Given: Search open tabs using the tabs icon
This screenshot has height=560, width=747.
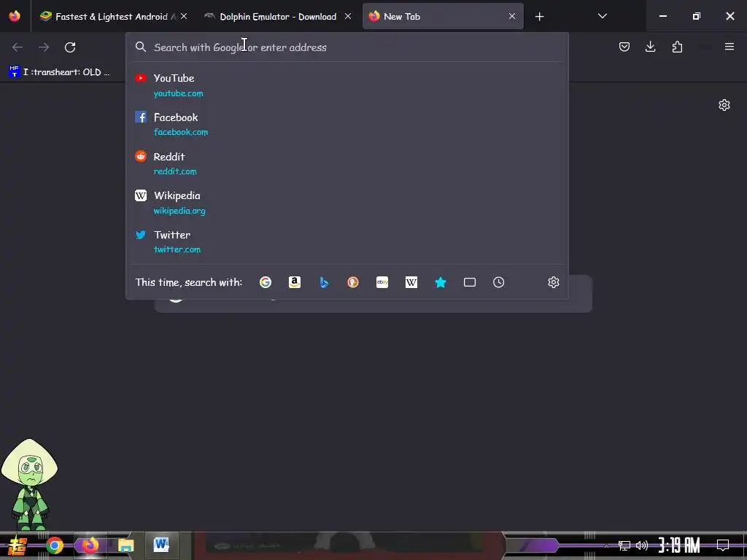Looking at the screenshot, I should [470, 282].
